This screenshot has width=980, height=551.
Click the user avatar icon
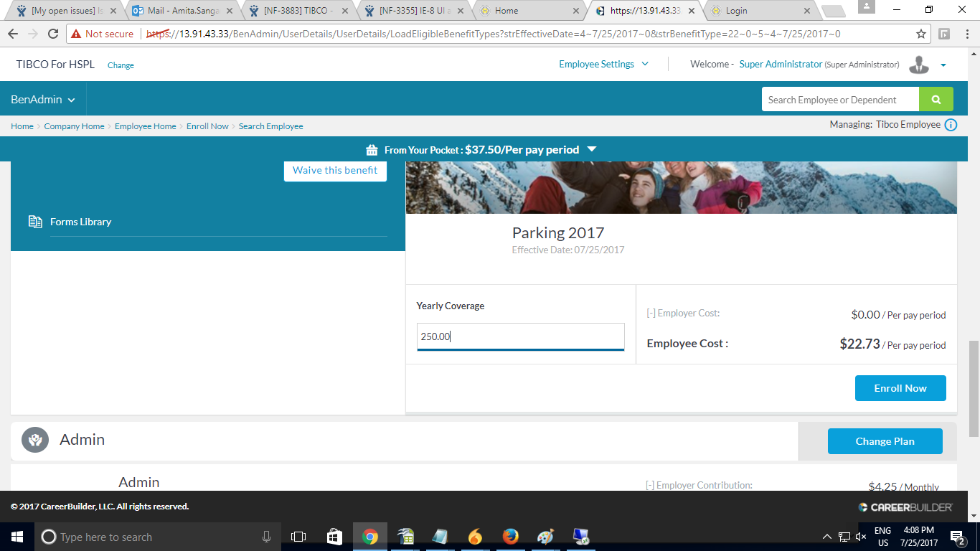(919, 65)
